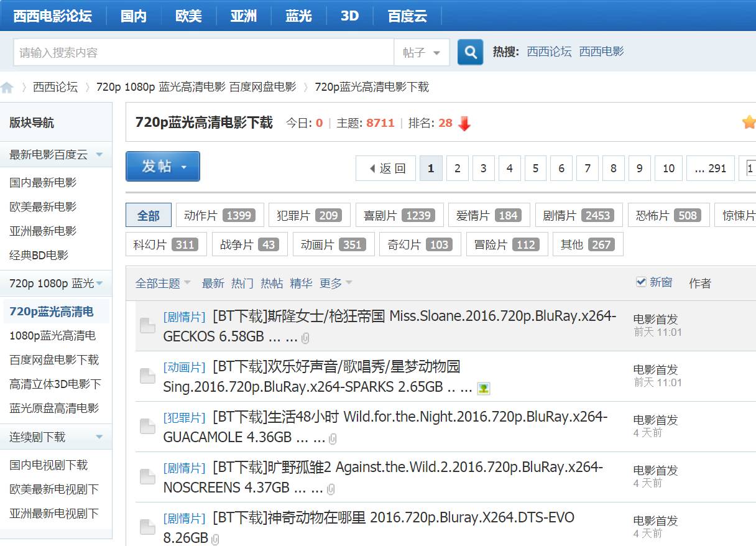Click the red down-arrow icon next to 排名
Viewport: 756px width, 546px height.
[464, 123]
